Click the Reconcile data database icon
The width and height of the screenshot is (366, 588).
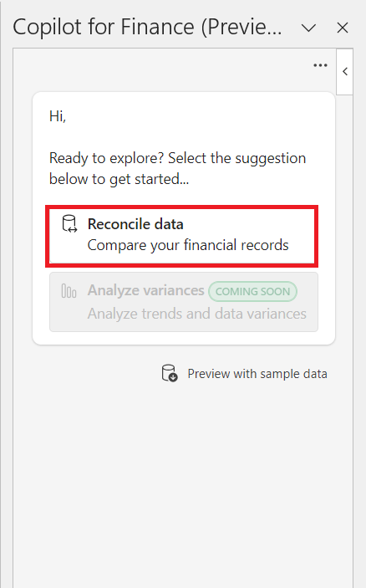pos(69,224)
